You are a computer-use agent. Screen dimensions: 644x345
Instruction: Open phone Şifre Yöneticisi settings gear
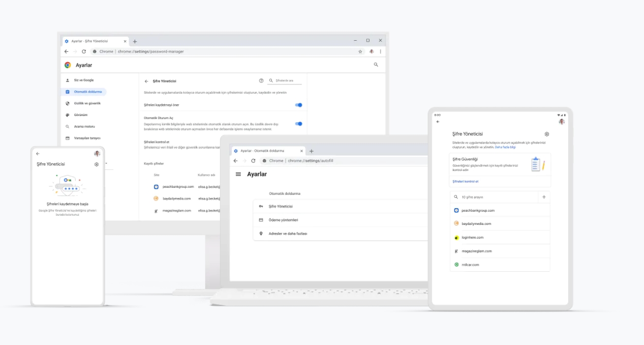97,164
